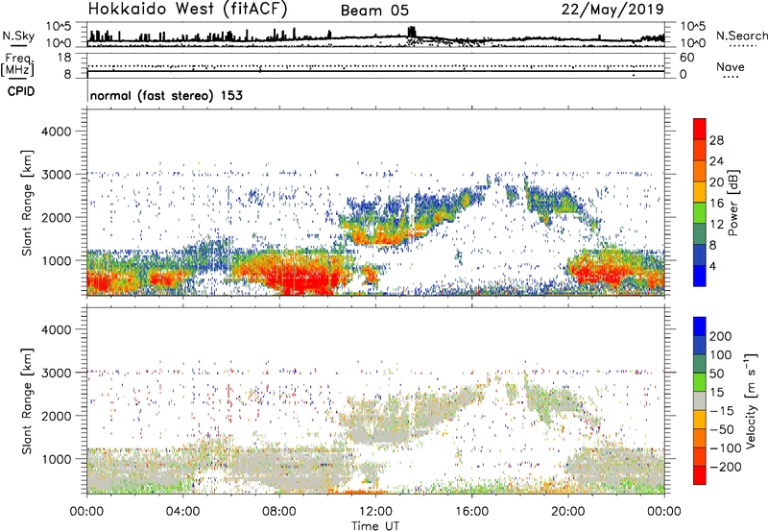
Task: Select the 3000 tick on power panel axis
Action: point(56,175)
